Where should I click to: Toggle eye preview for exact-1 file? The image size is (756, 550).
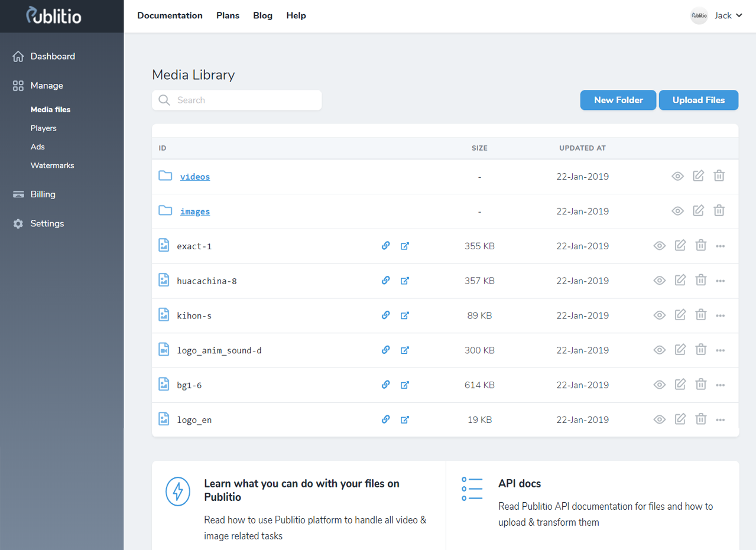(660, 246)
